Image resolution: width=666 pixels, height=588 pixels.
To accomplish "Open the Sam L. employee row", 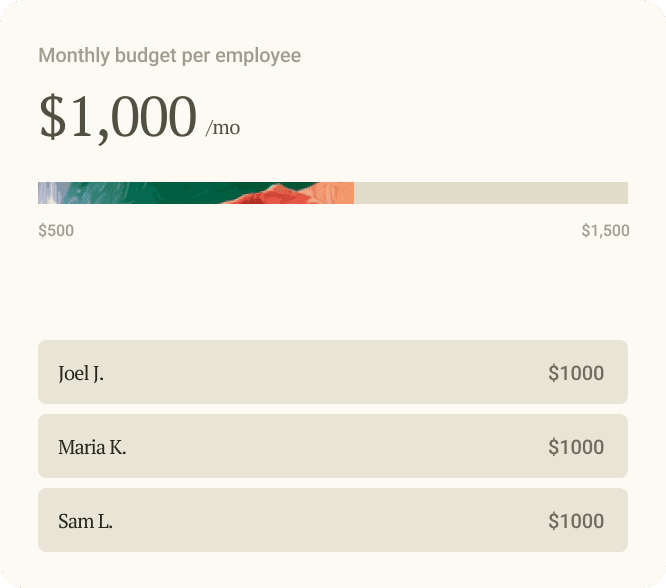I will (x=333, y=520).
